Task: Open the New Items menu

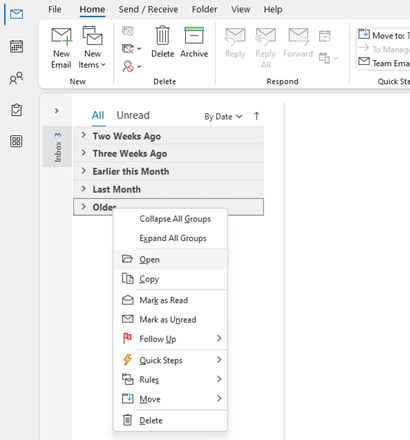Action: (92, 48)
